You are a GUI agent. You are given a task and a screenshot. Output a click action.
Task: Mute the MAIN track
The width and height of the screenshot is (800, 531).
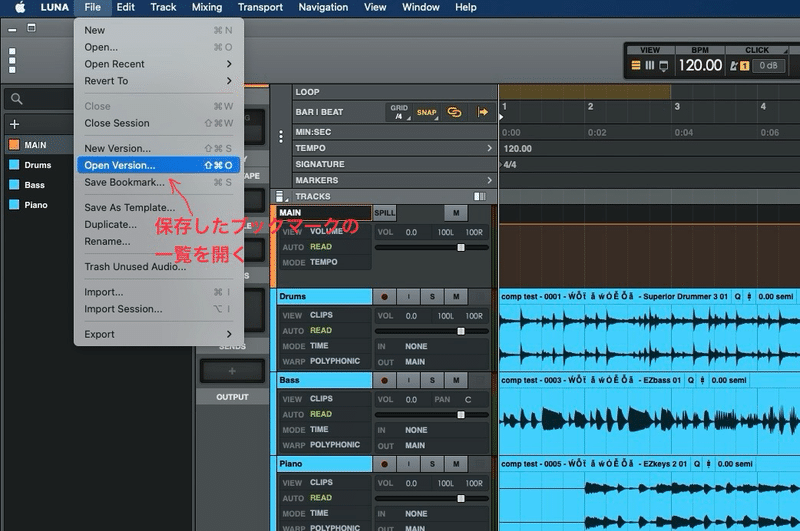point(456,213)
